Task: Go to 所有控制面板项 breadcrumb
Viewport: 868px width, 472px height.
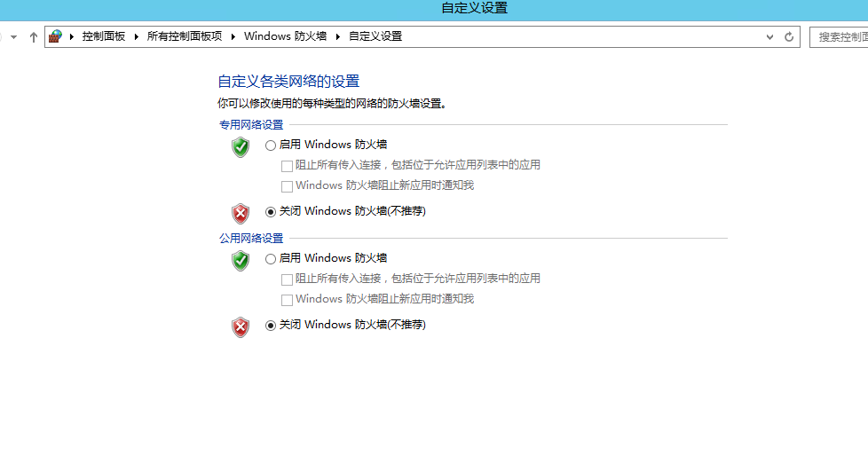Action: (x=185, y=36)
